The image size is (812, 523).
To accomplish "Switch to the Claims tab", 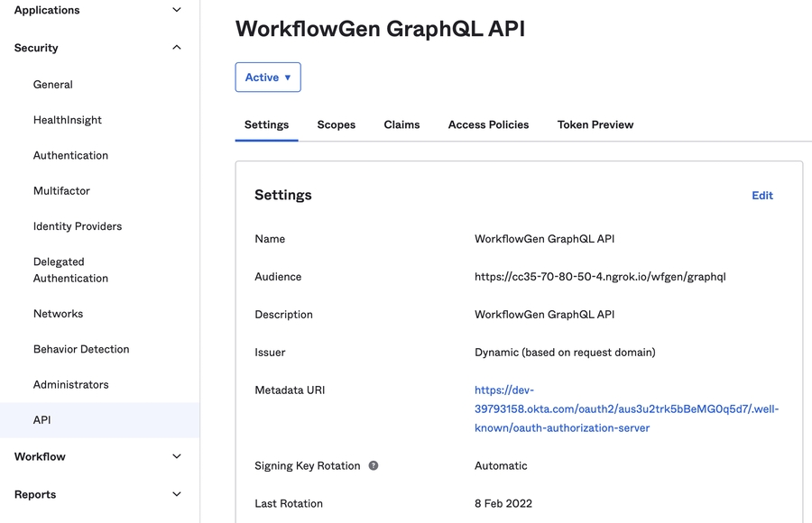I will [401, 124].
